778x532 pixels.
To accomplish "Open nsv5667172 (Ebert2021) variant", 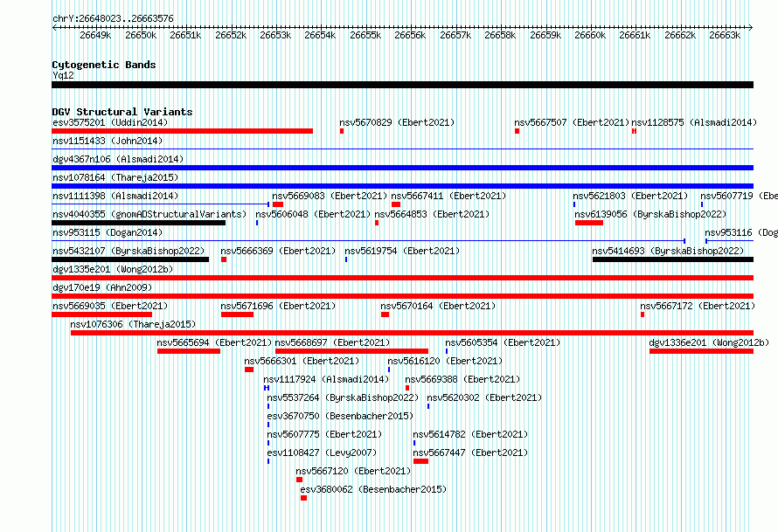I will [698, 306].
